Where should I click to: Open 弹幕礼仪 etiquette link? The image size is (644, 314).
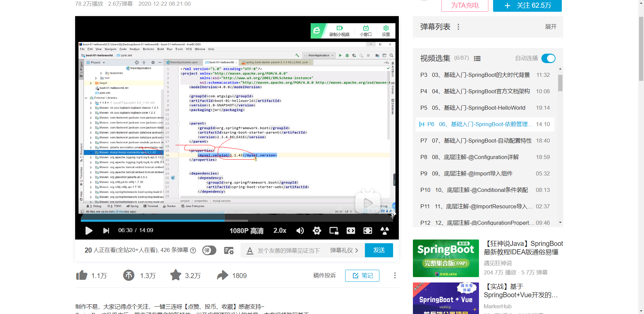[344, 251]
